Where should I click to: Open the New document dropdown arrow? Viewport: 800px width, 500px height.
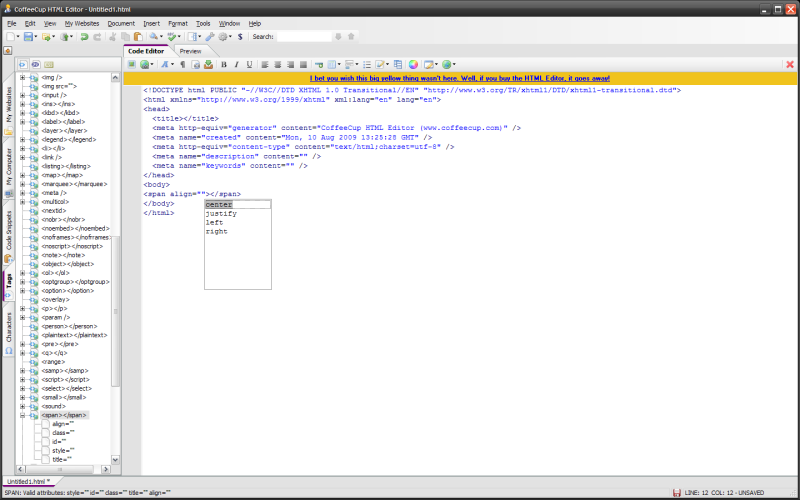[18, 37]
